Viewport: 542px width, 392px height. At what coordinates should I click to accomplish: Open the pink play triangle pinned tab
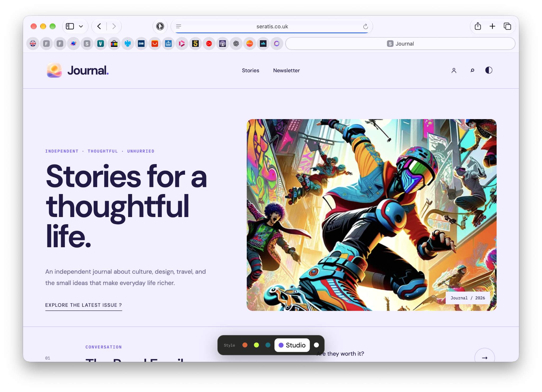pyautogui.click(x=182, y=44)
